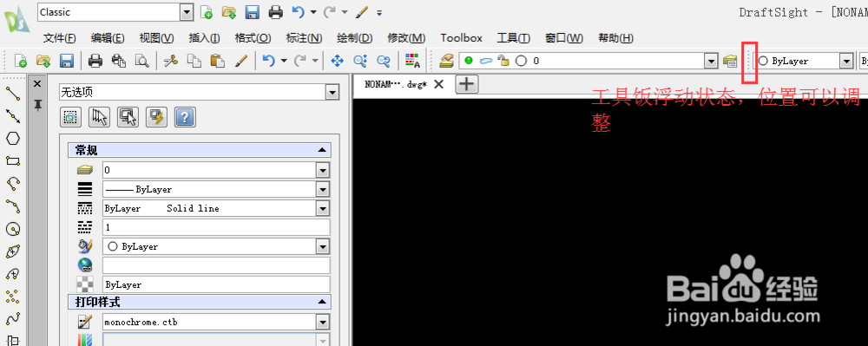Viewport: 868px width, 346px height.
Task: Open the 帮助(H) menu
Action: (x=616, y=38)
